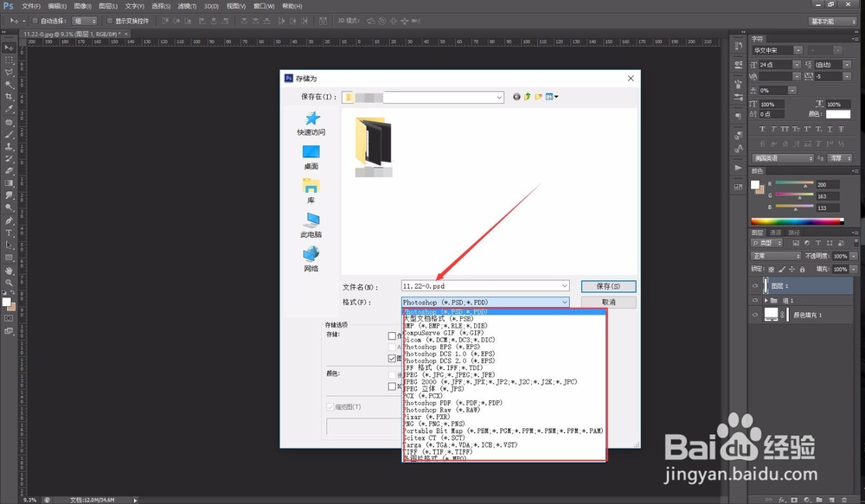Viewport: 865px width, 504px height.
Task: Choose Photoshop PDF (*.PDF;*.PDP) format
Action: (503, 403)
